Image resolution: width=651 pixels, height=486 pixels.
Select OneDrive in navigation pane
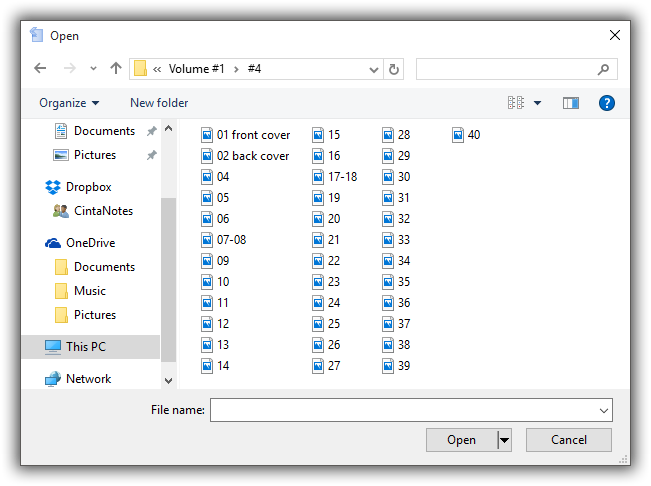point(80,243)
